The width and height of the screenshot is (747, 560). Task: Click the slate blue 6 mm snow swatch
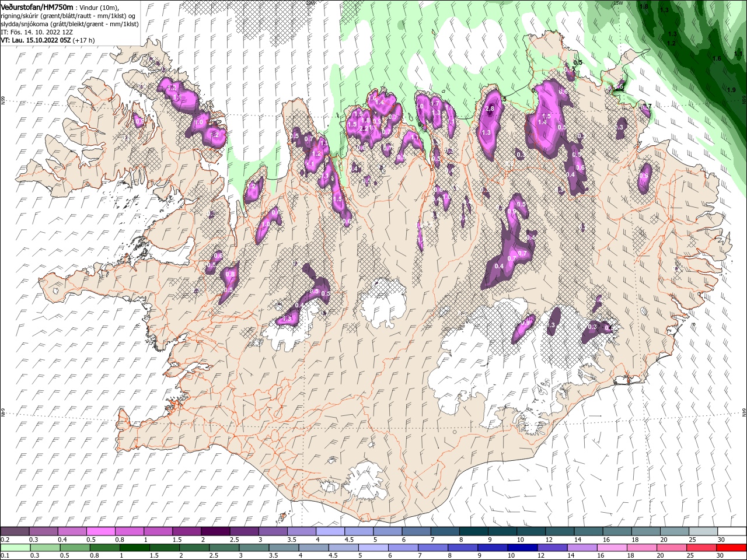pyautogui.click(x=416, y=531)
